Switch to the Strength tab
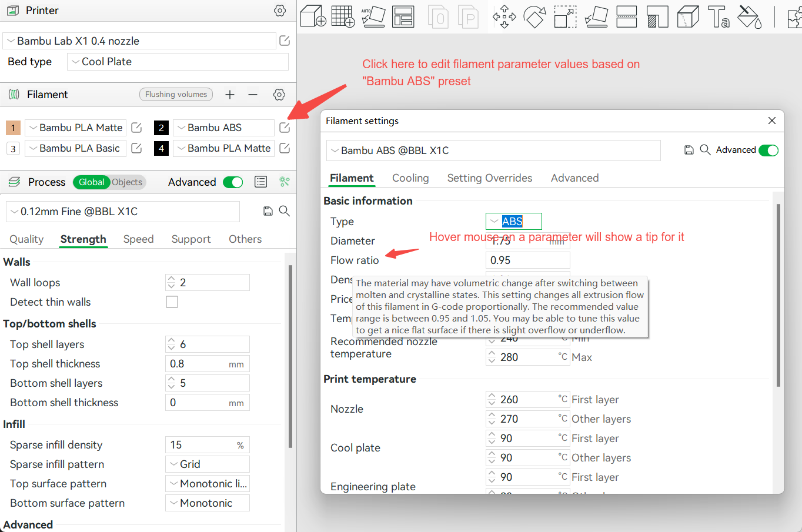 coord(83,239)
